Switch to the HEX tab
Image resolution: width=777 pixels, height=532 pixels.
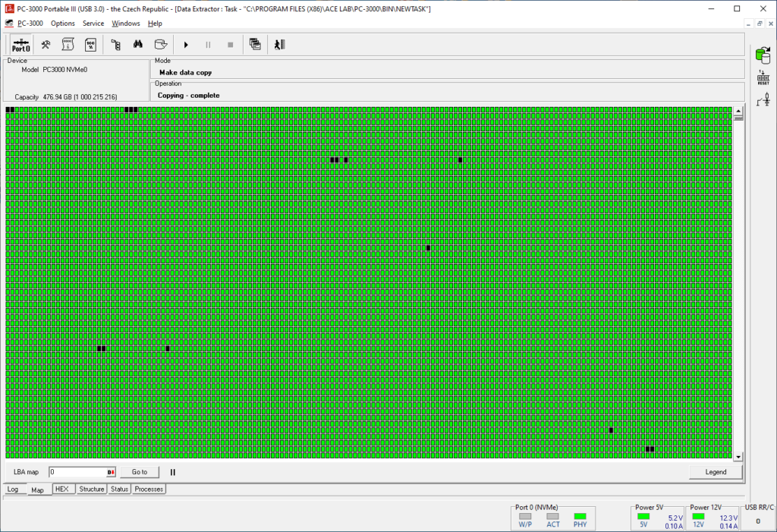[62, 490]
